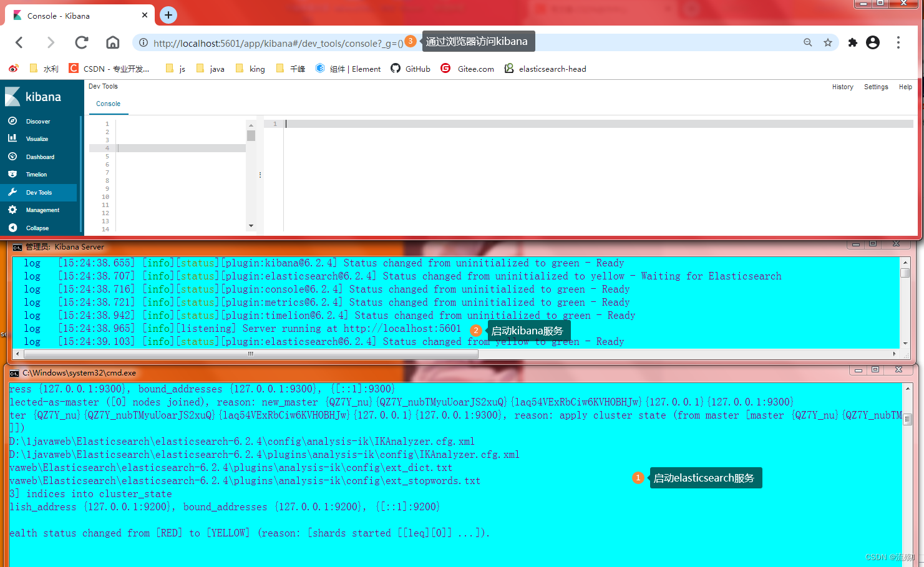Click the request editor scrollbar thumb
This screenshot has height=567, width=924.
pos(251,135)
